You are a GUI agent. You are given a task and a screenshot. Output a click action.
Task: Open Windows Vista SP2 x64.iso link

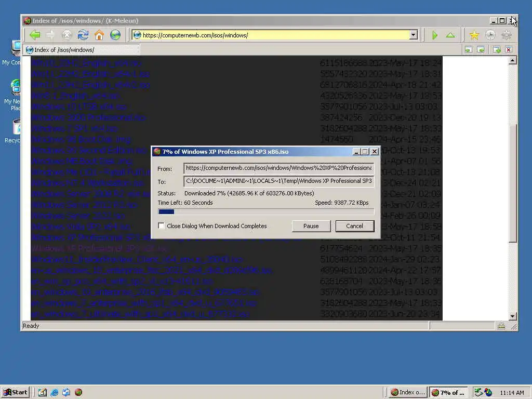click(x=81, y=227)
